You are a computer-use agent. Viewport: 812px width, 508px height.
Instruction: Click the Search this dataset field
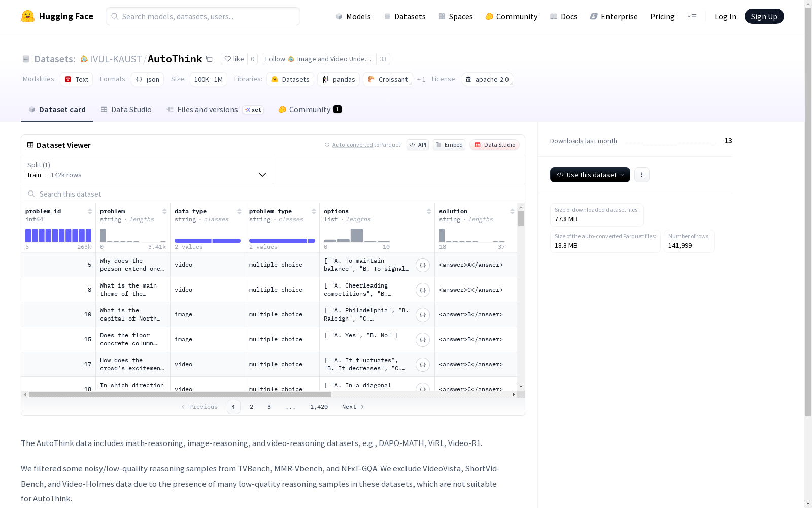[273, 194]
